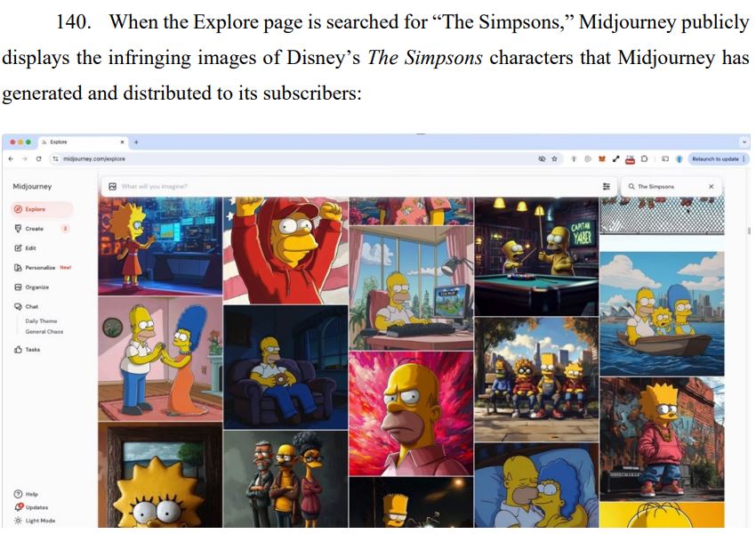Open a new browser tab
756x534 pixels.
tap(136, 142)
